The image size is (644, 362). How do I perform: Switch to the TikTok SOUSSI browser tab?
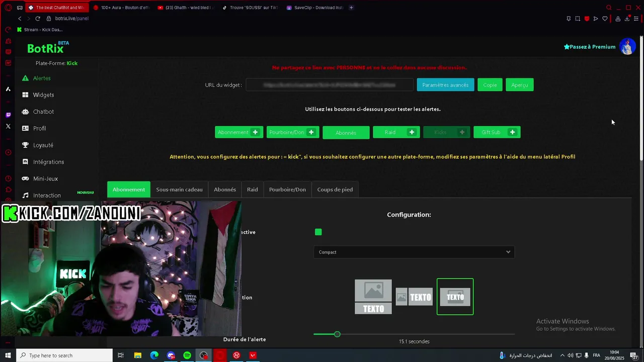(250, 8)
